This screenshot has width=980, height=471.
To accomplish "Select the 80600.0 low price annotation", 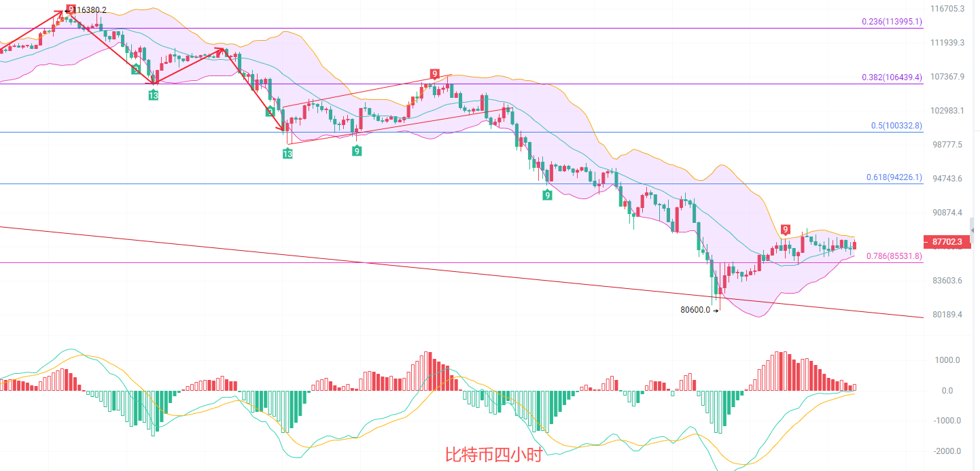I will (x=695, y=310).
